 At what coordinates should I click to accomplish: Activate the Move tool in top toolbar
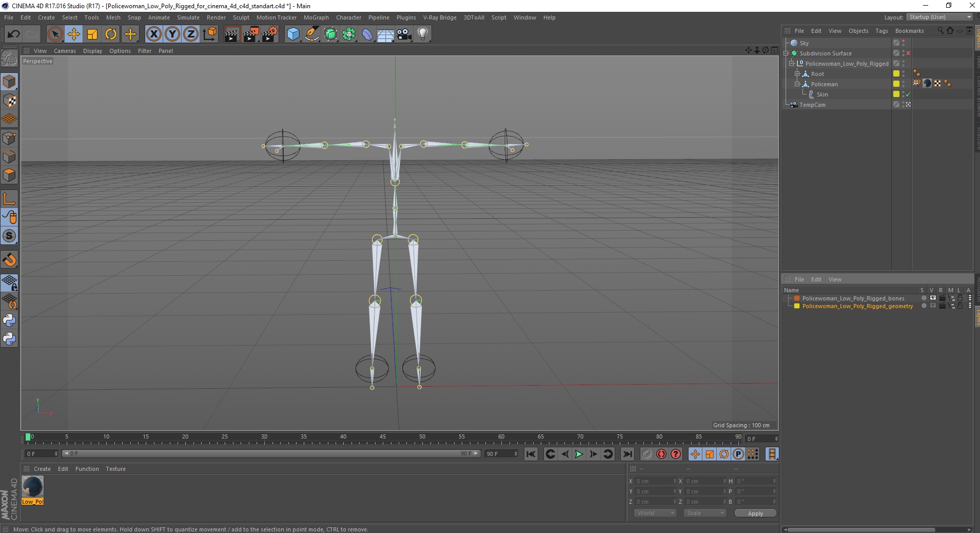pos(74,34)
